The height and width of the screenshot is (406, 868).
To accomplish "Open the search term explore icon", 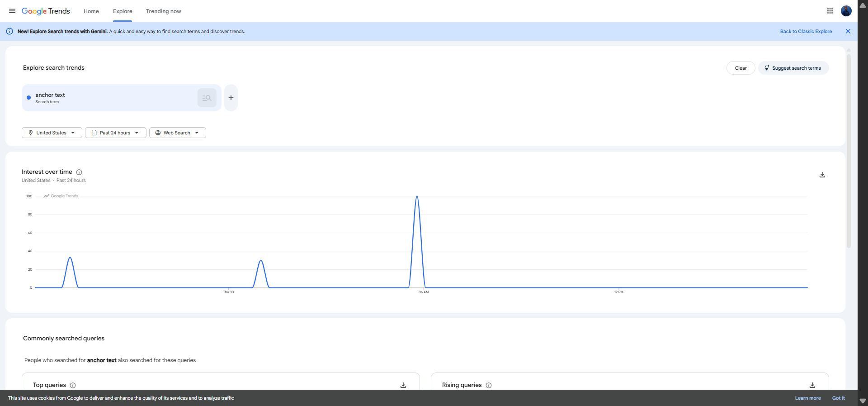I will (207, 98).
